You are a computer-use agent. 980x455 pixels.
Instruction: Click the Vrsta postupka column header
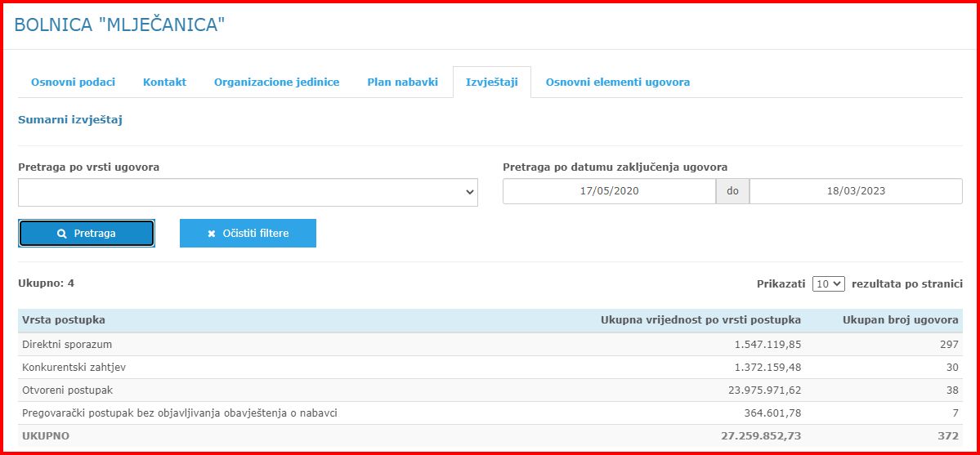click(64, 320)
